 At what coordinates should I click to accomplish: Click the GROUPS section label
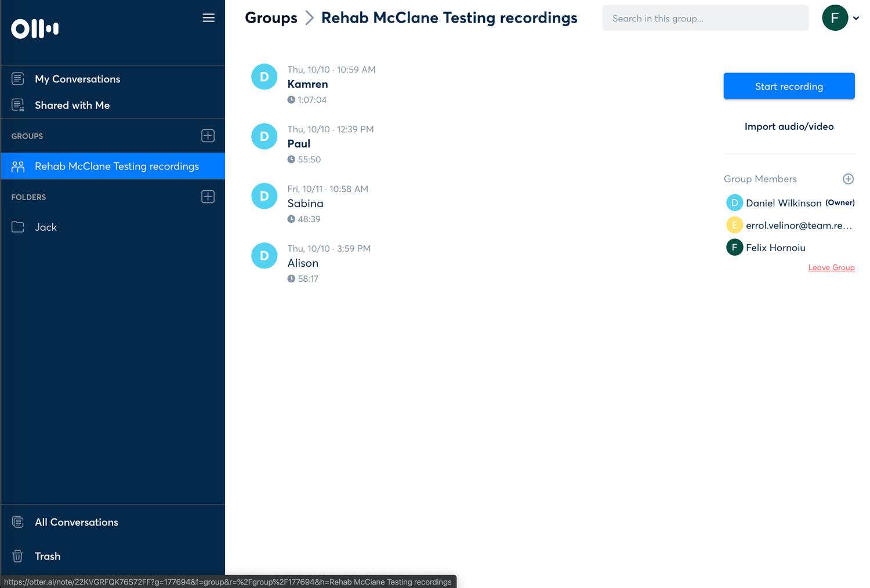27,136
